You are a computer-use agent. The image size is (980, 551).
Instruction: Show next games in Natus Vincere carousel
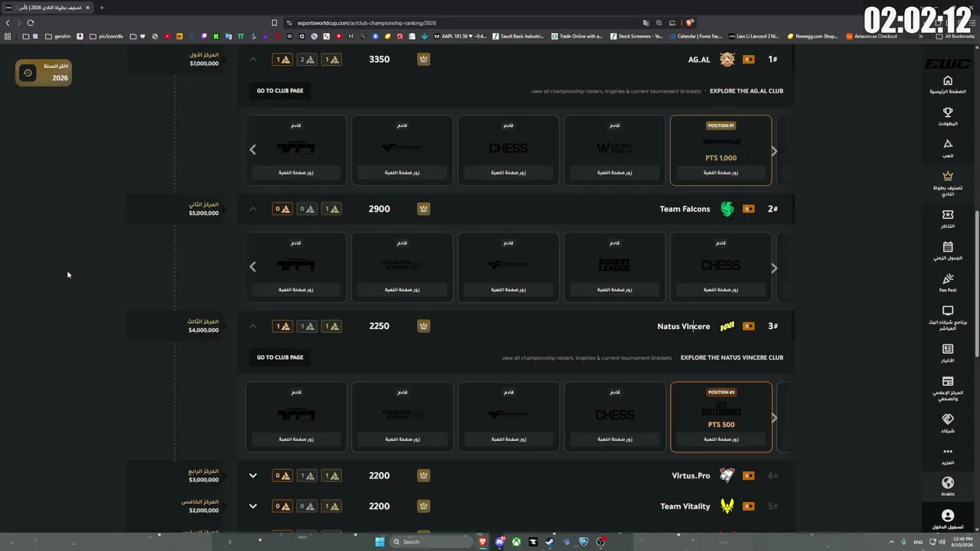774,418
